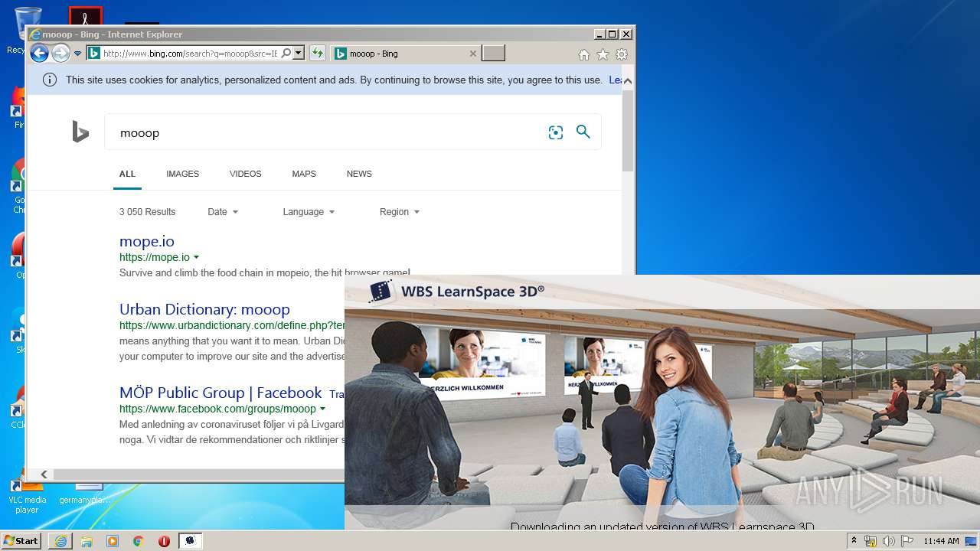Image resolution: width=980 pixels, height=551 pixels.
Task: Click the vertical scrollbar of the page
Action: pyautogui.click(x=628, y=131)
